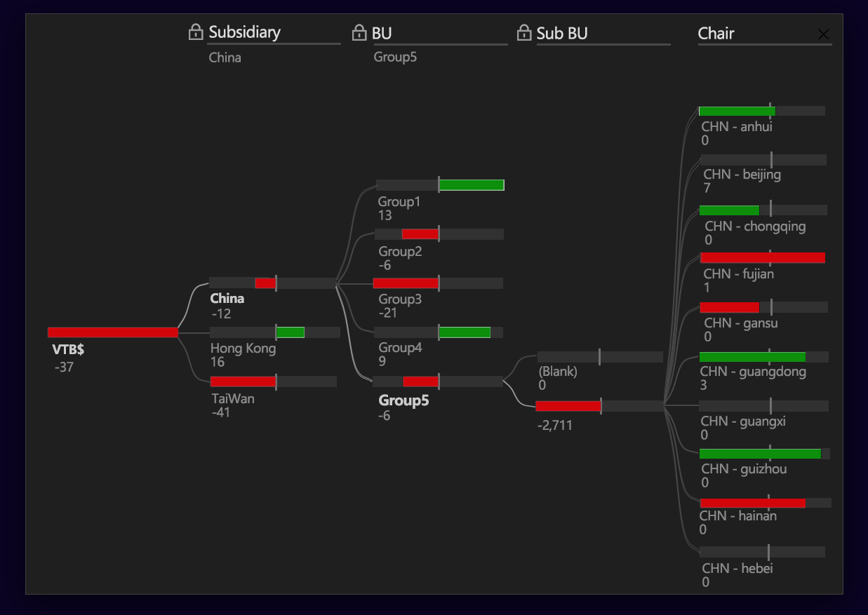Screen dimensions: 868x615
Task: Click the Hong Kong label text
Action: coord(243,348)
